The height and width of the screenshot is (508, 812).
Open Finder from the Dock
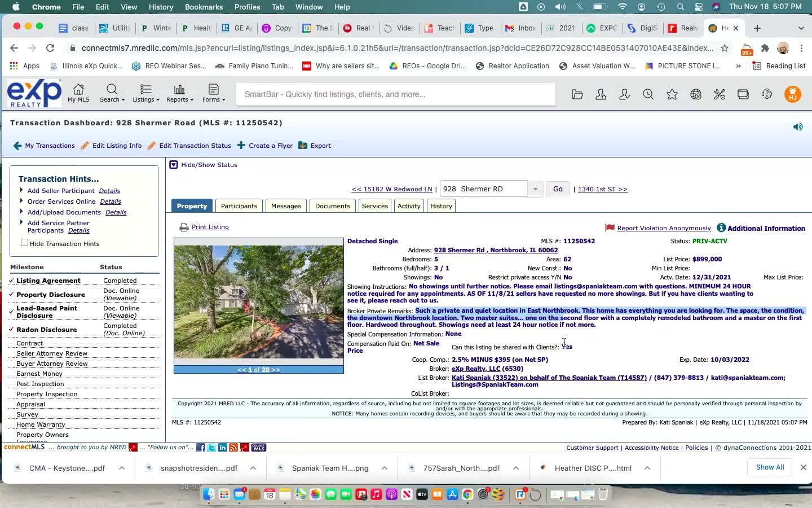tap(208, 494)
